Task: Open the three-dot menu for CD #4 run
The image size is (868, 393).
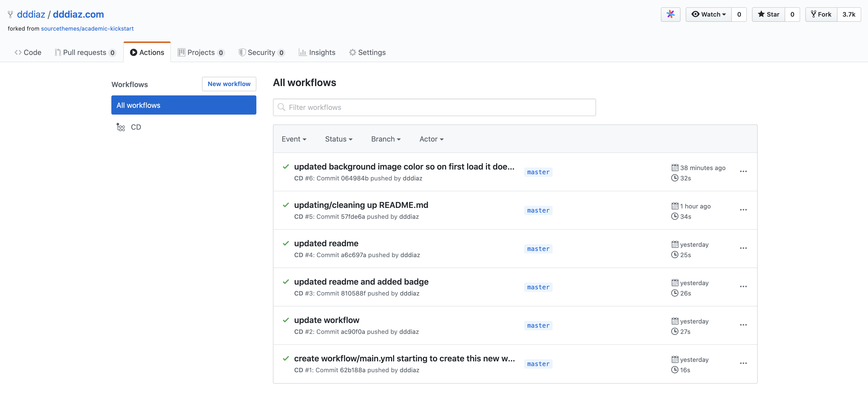Action: click(743, 248)
